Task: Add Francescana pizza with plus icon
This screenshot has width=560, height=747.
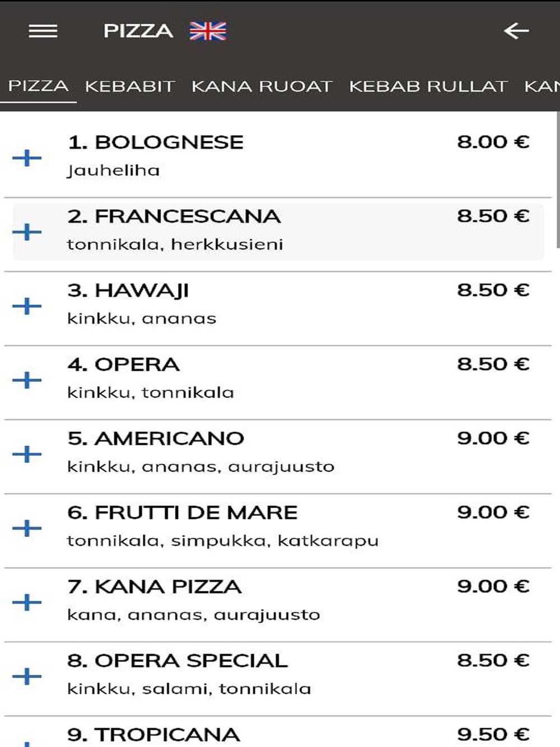Action: (x=27, y=232)
